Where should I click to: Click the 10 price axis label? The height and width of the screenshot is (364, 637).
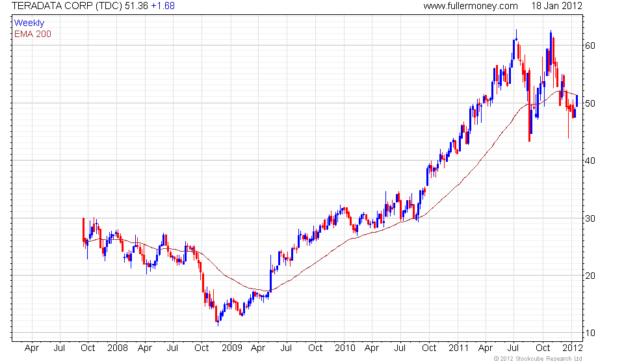(590, 333)
